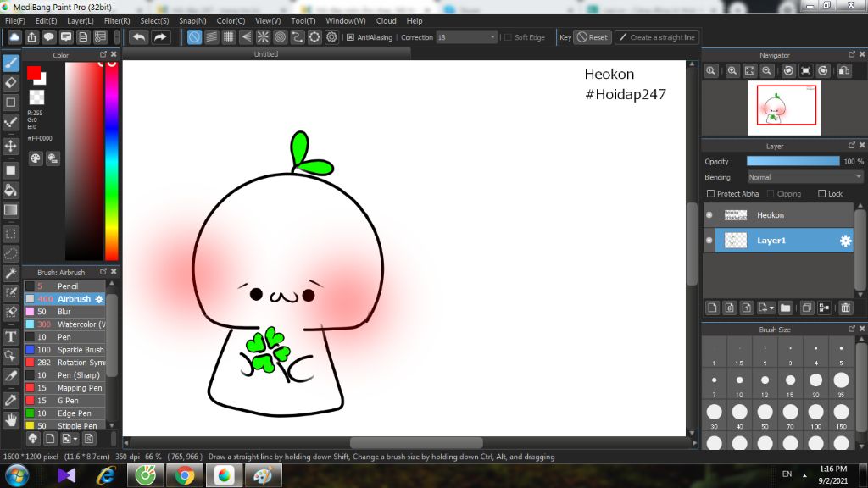Screen dimensions: 868x488
Task: Show hidden system tray icons
Action: coord(804,475)
